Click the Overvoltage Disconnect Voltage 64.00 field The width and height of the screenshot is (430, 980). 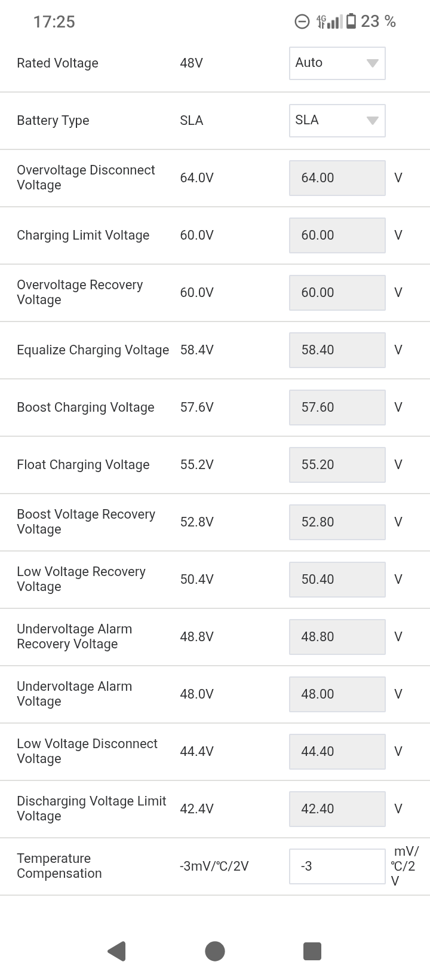coord(337,178)
